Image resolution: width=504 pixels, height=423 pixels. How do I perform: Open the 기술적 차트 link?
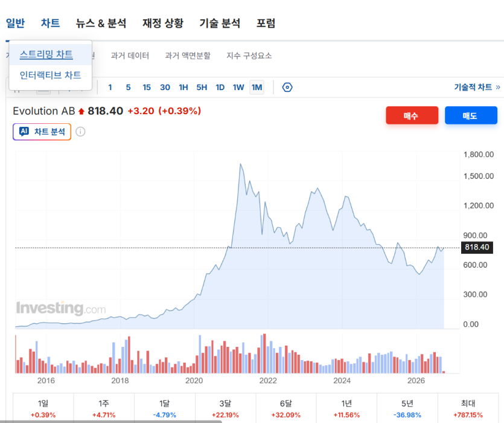point(477,87)
